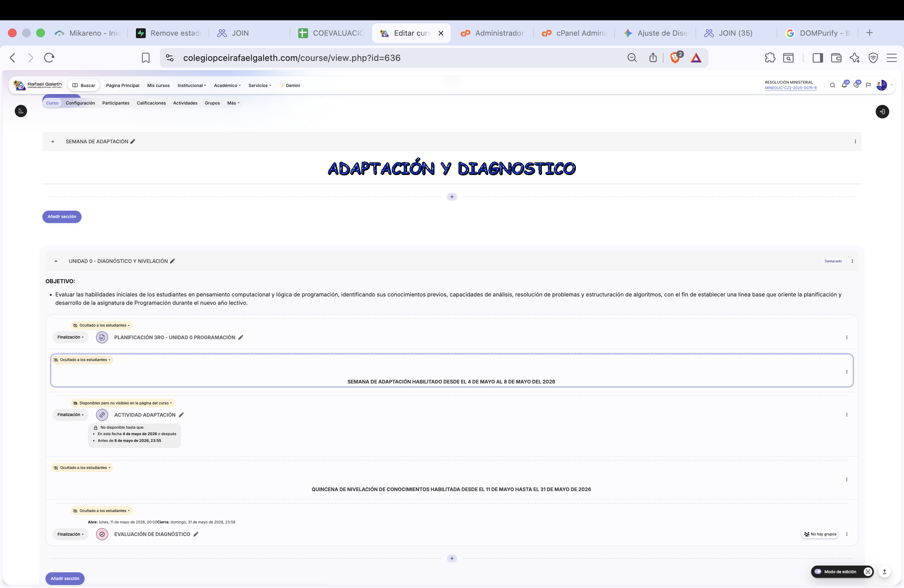904x588 pixels.
Task: Click the header search magnifier icon
Action: click(x=832, y=85)
